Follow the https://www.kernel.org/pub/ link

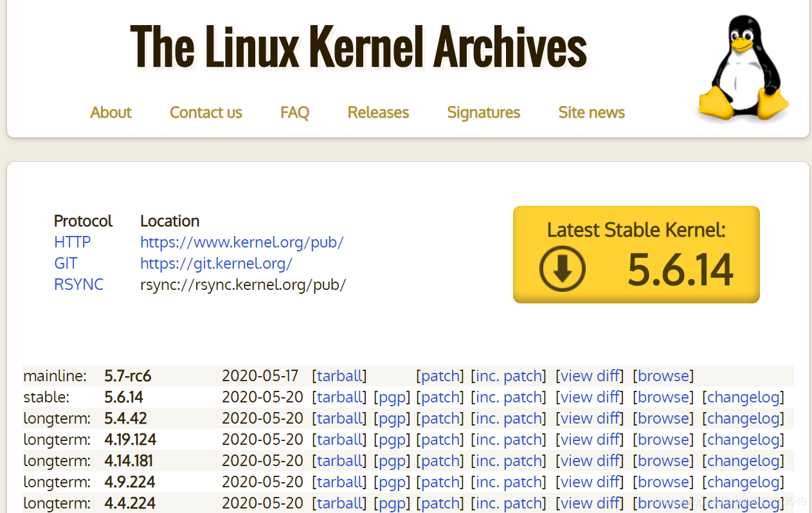pos(242,242)
